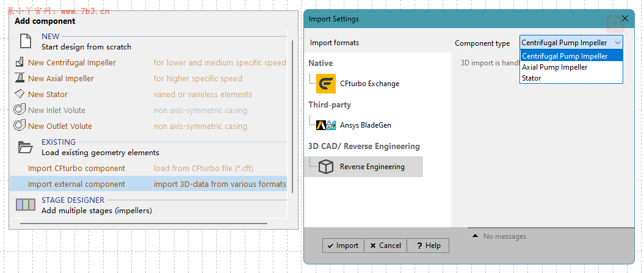Click 'Start design from scratch' text
This screenshot has width=644, height=273.
[x=86, y=47]
